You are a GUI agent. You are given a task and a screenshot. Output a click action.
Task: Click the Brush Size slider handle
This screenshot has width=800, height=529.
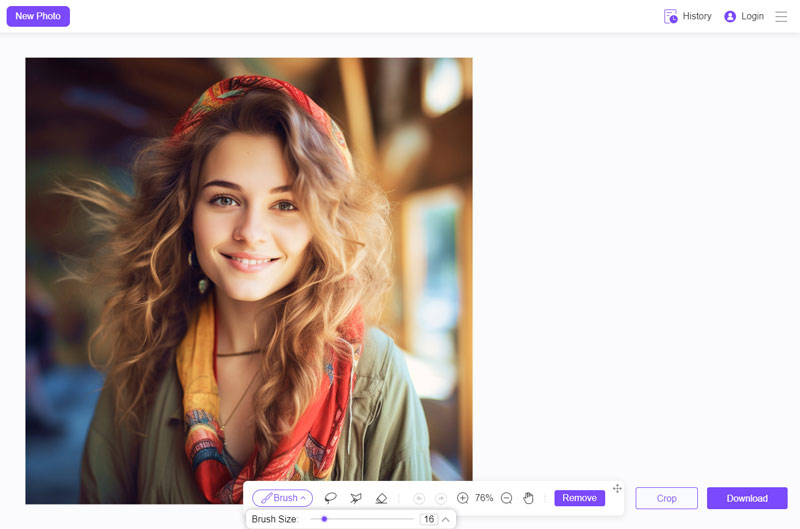coord(324,519)
